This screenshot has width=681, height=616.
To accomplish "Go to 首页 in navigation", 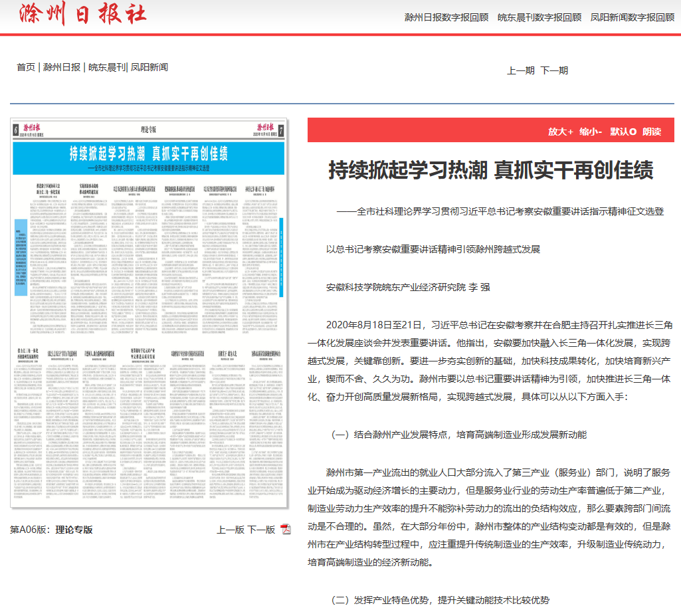I will coord(26,67).
